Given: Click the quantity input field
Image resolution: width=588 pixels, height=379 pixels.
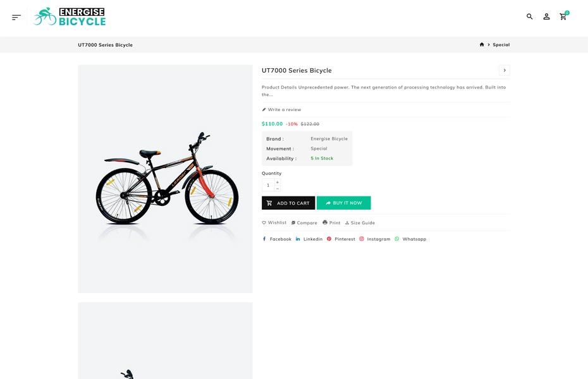Looking at the screenshot, I should point(268,185).
